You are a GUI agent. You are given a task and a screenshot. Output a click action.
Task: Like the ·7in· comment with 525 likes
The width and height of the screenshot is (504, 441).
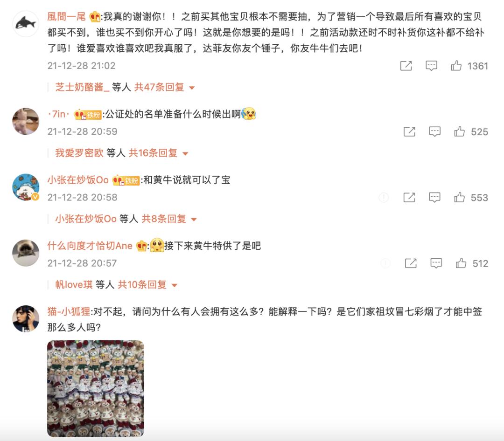point(459,131)
